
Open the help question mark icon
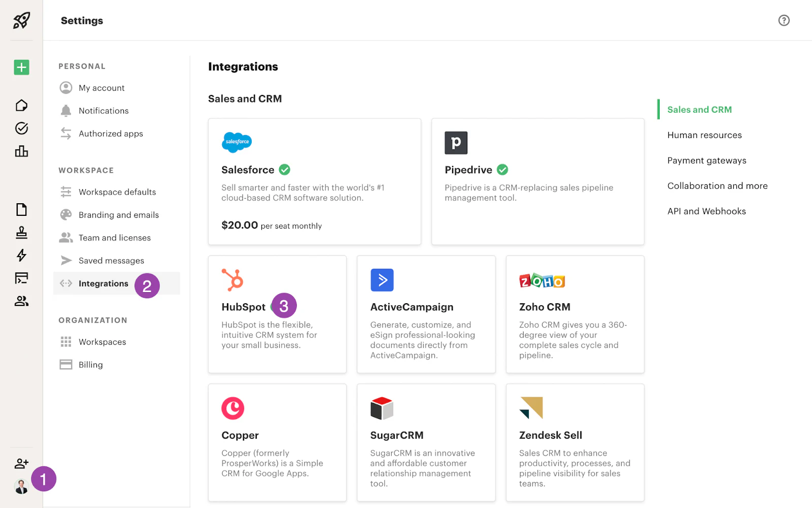click(784, 20)
